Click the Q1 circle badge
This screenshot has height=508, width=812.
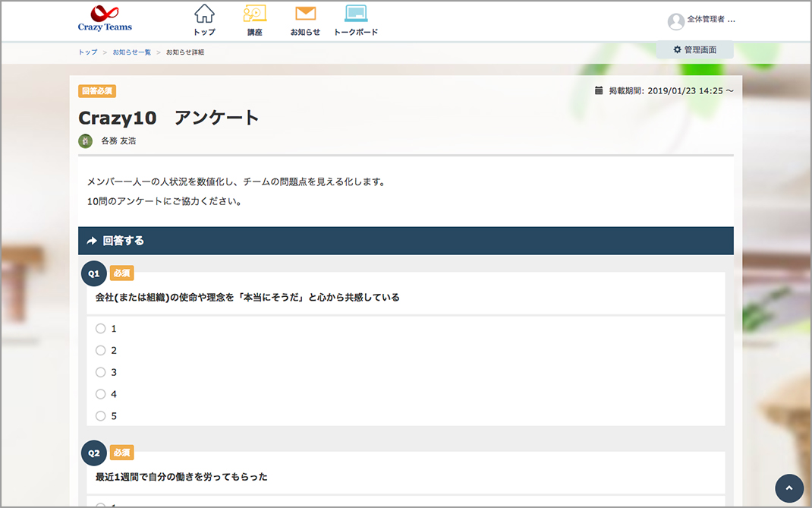[94, 273]
